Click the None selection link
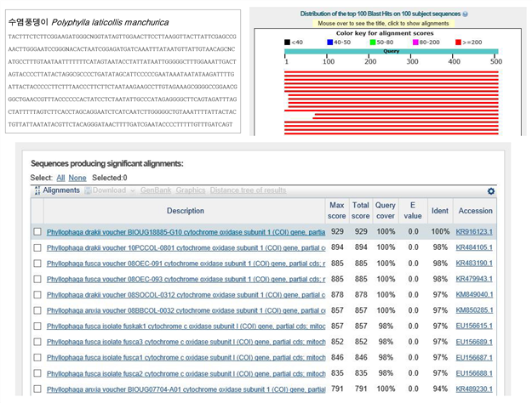The image size is (532, 403). tap(77, 178)
